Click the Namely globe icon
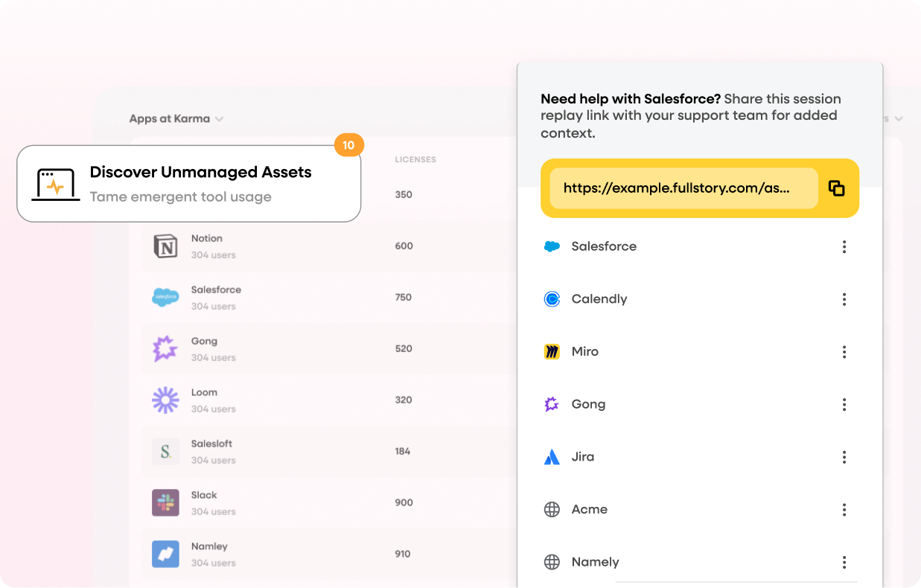Image resolution: width=921 pixels, height=588 pixels. 552,562
